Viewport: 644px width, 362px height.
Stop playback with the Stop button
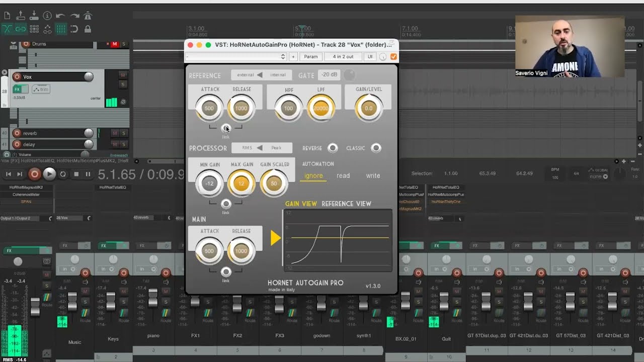point(76,174)
